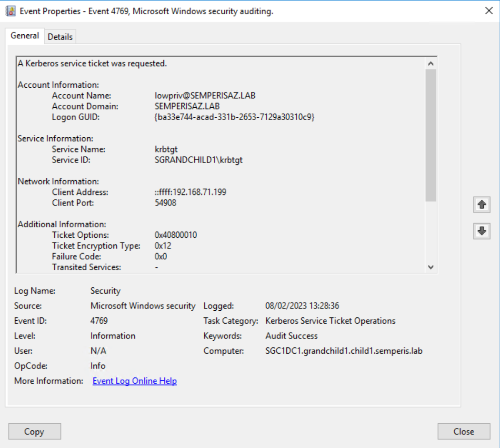Click the description box scrollbar thumb
This screenshot has height=448, width=500.
click(x=431, y=135)
